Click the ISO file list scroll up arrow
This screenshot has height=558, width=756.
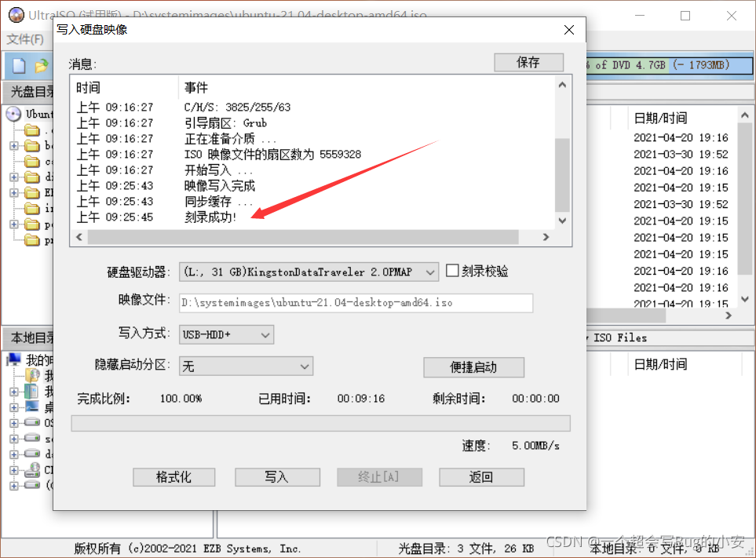745,115
